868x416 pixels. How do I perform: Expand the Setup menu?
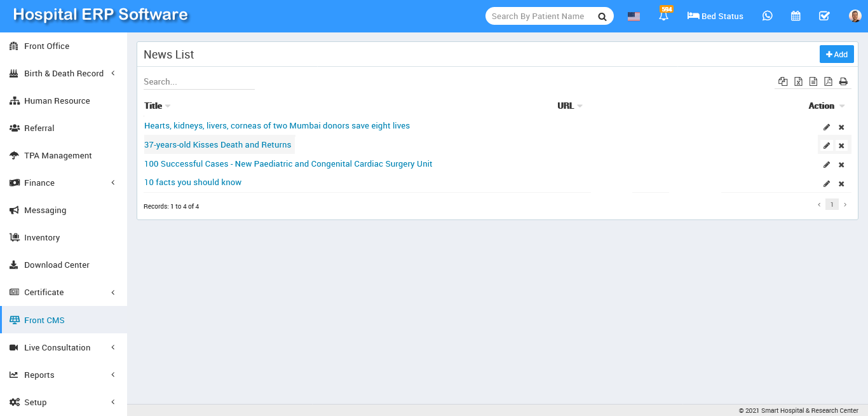(64, 402)
